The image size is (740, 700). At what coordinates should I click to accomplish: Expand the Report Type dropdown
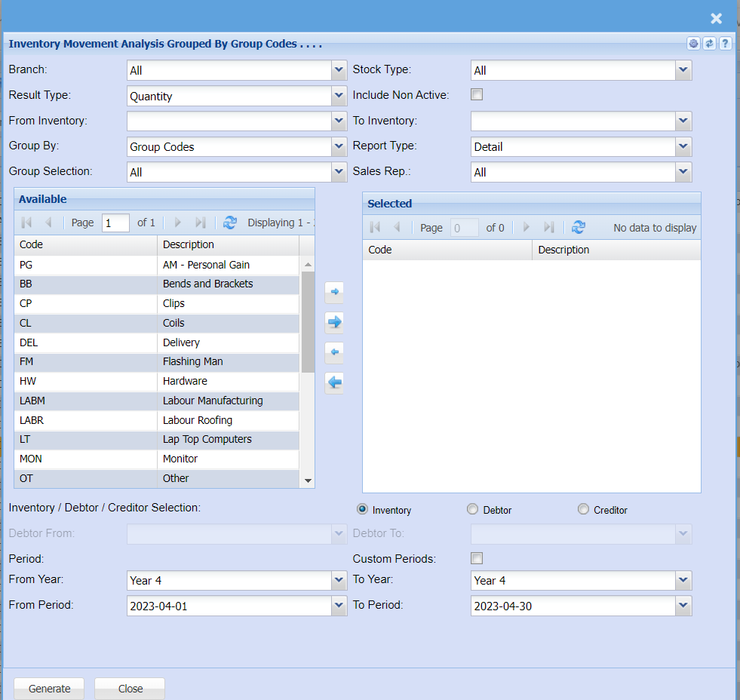(683, 146)
